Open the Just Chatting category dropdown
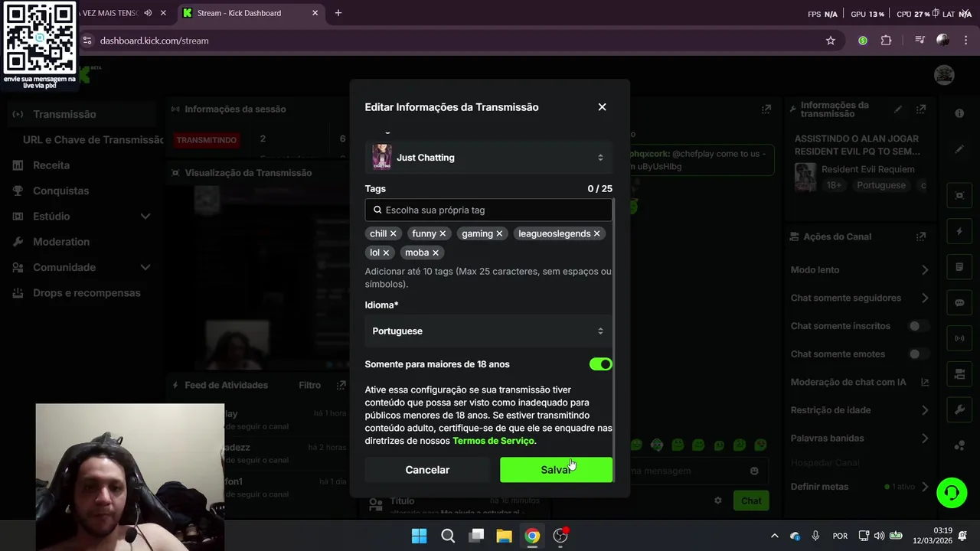The height and width of the screenshot is (551, 980). (488, 158)
